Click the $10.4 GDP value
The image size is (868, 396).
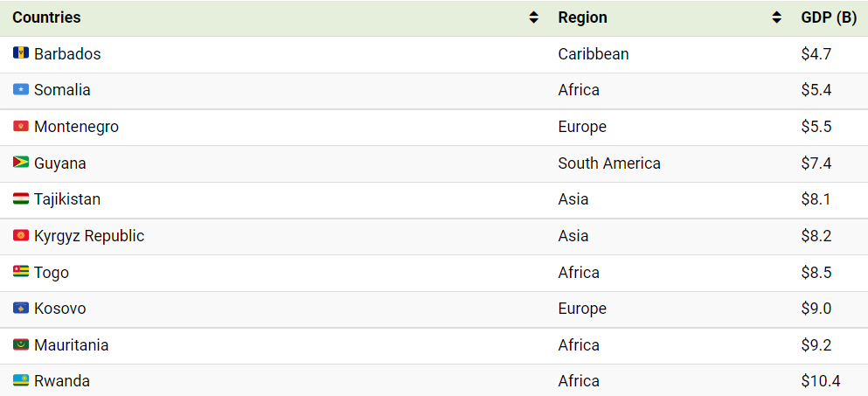click(821, 381)
